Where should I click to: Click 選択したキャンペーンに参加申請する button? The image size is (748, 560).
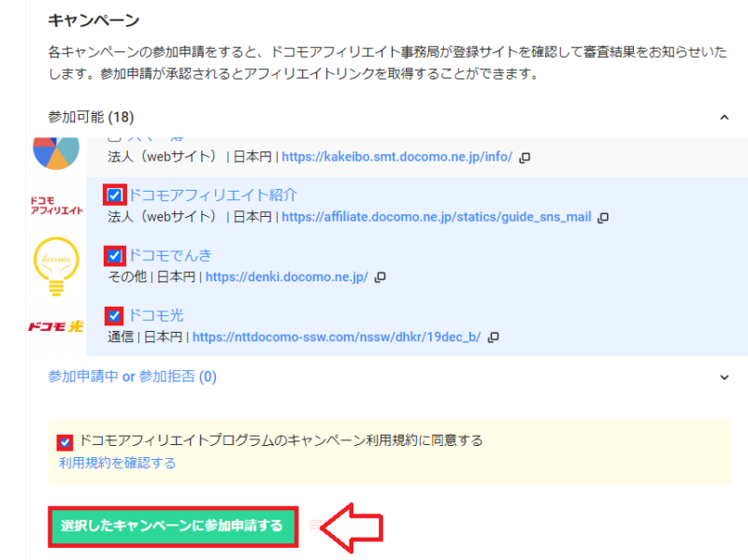(173, 526)
